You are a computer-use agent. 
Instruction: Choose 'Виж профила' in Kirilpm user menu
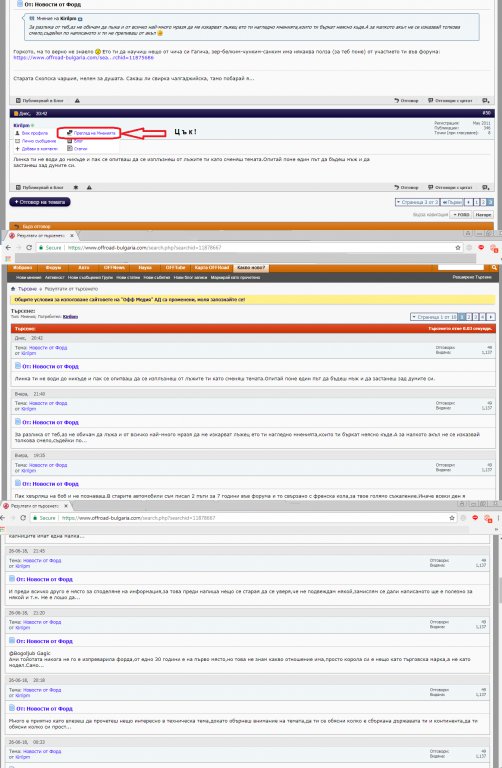point(35,133)
